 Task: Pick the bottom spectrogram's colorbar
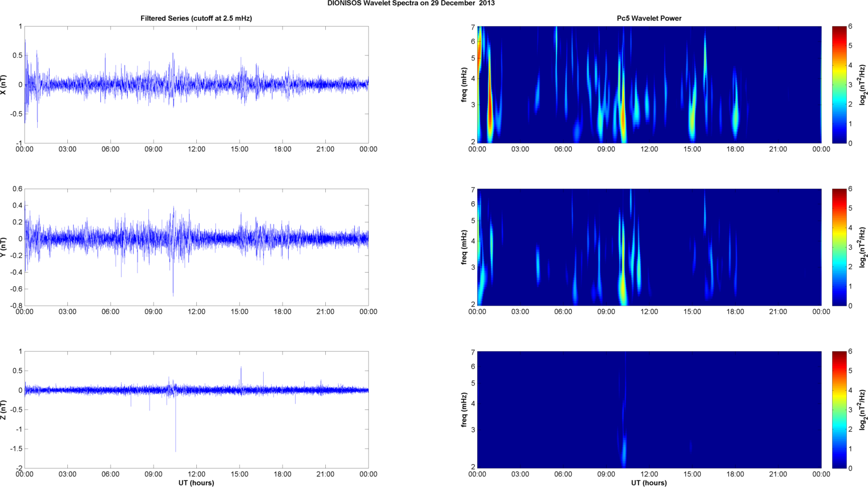839,410
